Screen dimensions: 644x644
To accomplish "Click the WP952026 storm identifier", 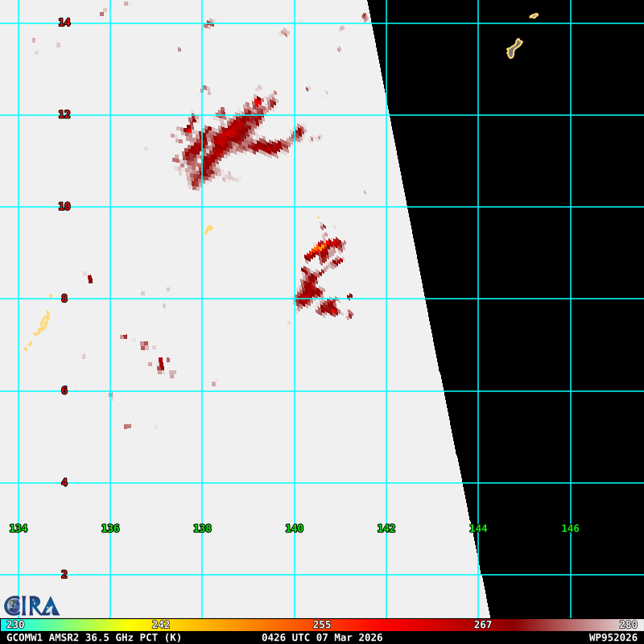I will coord(613,638).
